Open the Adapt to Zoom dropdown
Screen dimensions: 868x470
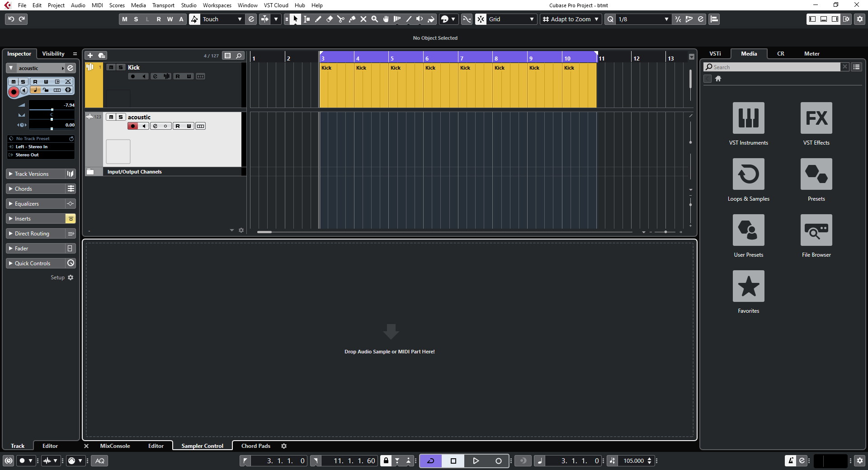(571, 19)
